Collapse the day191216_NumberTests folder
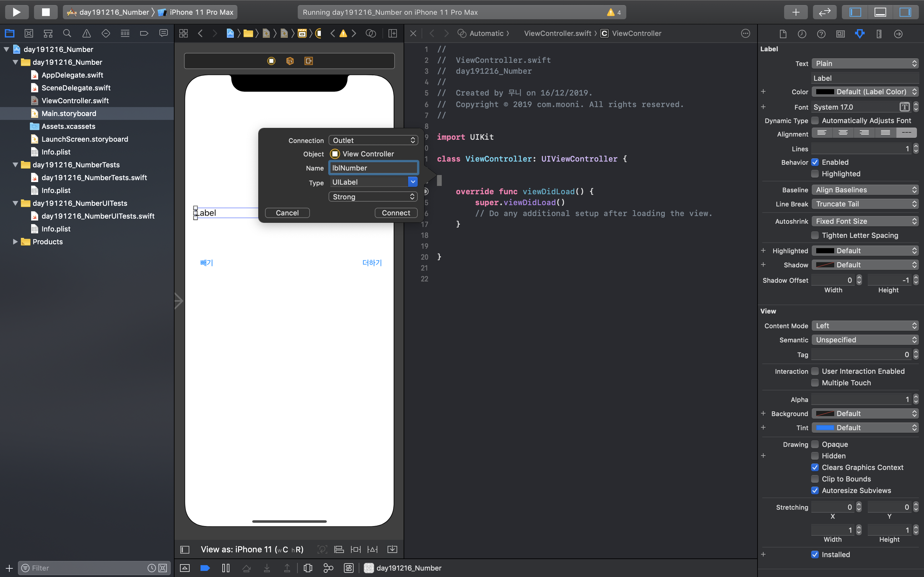Image resolution: width=924 pixels, height=577 pixels. point(15,165)
